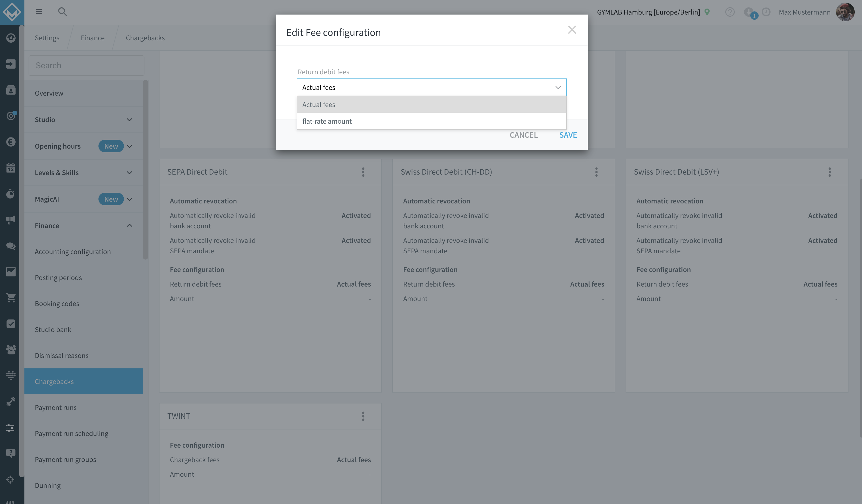Open Swiss Direct Debit (LSV+) three-dot menu
862x504 pixels.
[x=830, y=172]
